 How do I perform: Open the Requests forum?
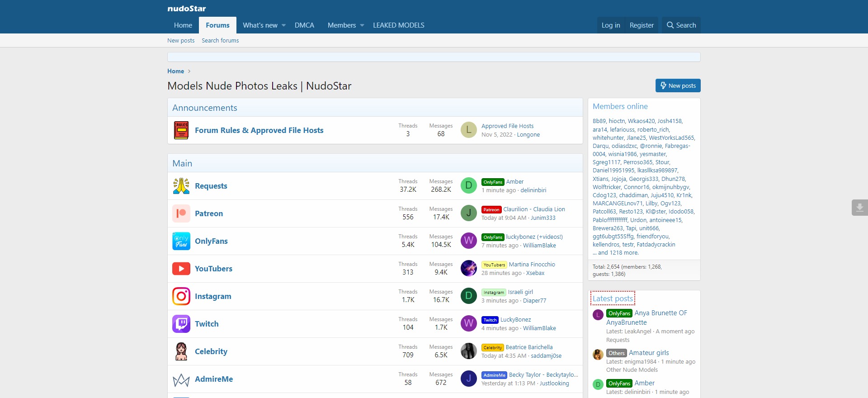pyautogui.click(x=211, y=186)
